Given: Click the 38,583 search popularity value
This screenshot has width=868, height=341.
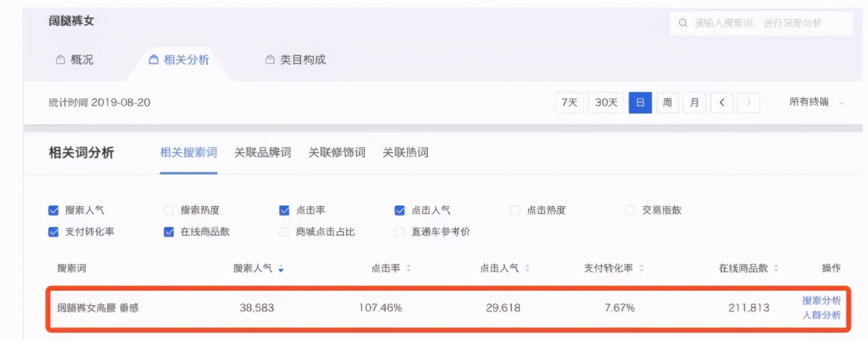Looking at the screenshot, I should [257, 308].
